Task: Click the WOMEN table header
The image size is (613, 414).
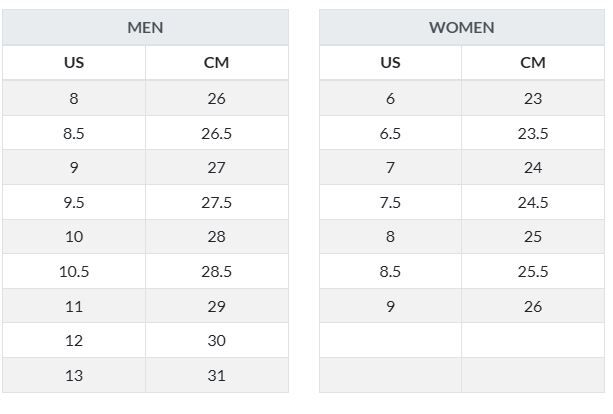Action: pyautogui.click(x=461, y=27)
